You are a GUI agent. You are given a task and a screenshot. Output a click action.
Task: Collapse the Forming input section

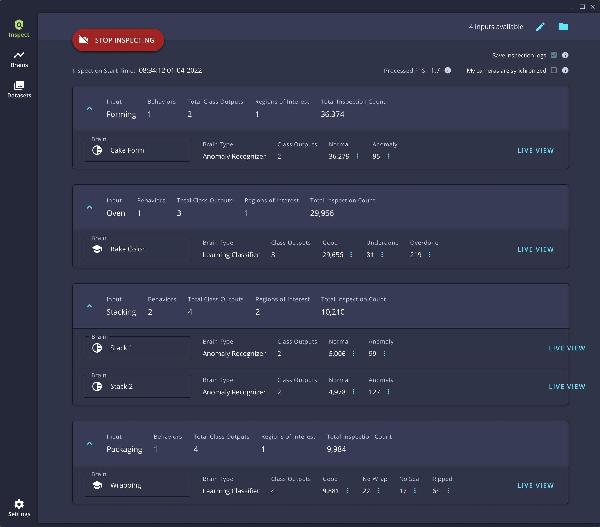tap(89, 109)
